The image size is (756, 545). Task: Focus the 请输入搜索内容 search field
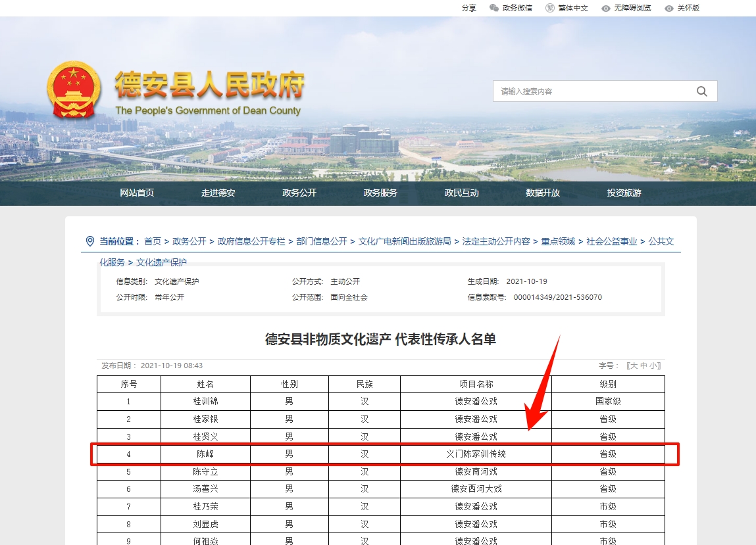pyautogui.click(x=592, y=91)
